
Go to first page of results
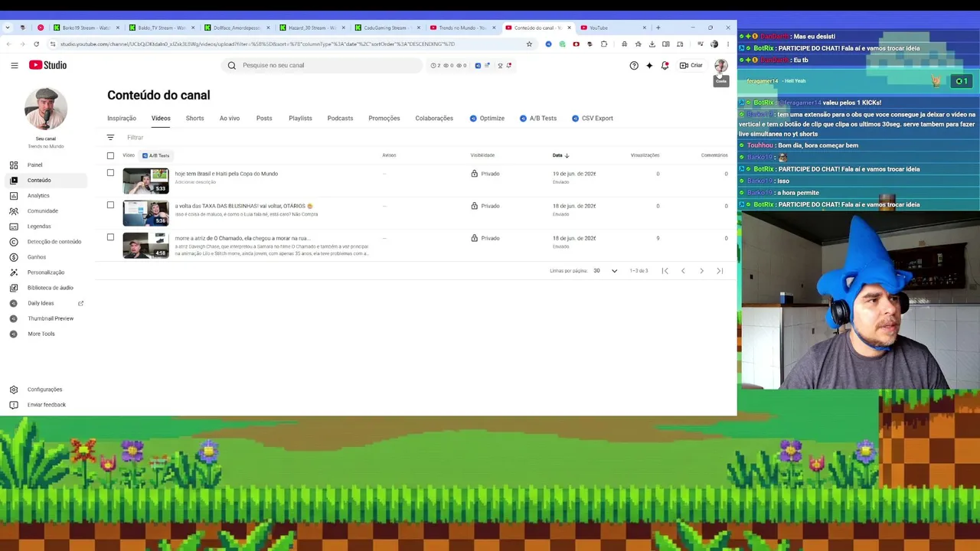(x=665, y=271)
